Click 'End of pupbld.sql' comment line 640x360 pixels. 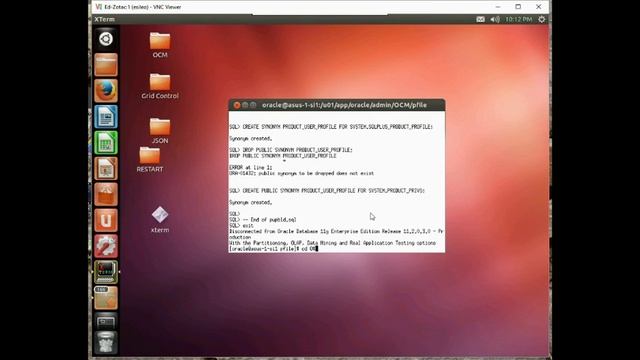263,220
